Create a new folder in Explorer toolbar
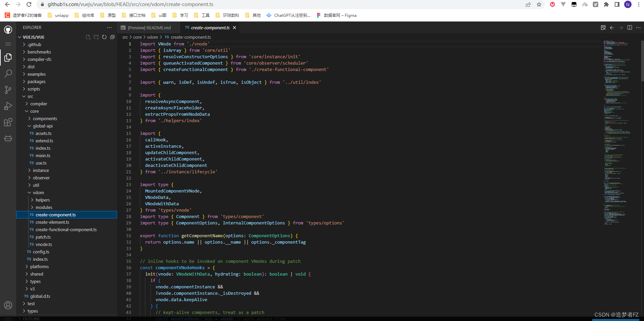The height and width of the screenshot is (321, 644). tap(96, 37)
